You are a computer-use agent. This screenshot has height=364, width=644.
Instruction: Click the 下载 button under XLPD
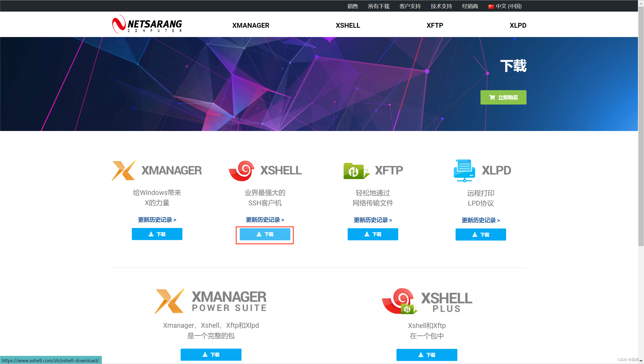pyautogui.click(x=481, y=235)
